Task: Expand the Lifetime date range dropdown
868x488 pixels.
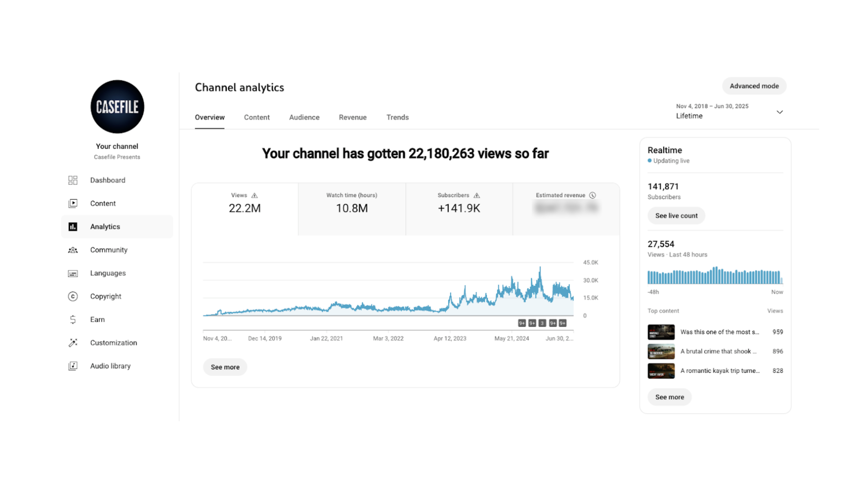Action: coord(779,112)
